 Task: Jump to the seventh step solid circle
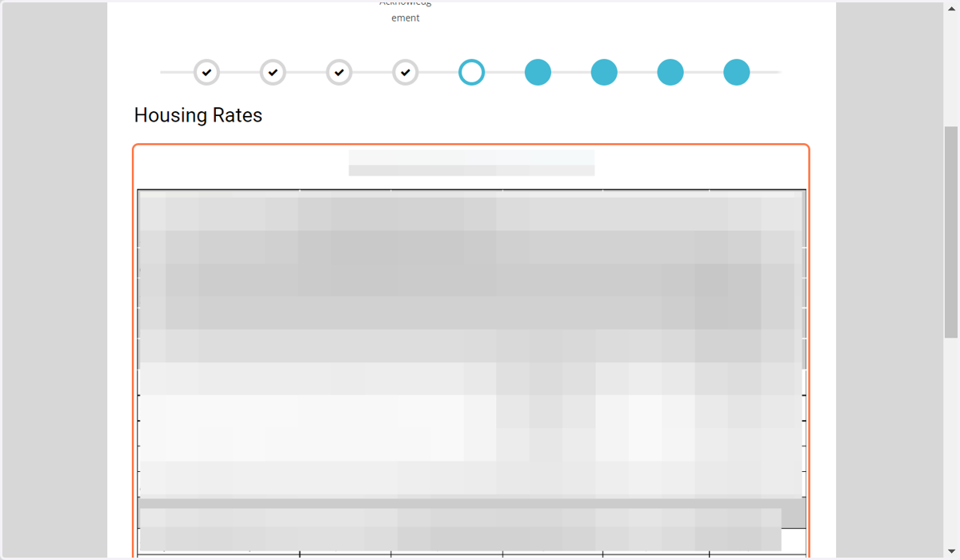604,72
